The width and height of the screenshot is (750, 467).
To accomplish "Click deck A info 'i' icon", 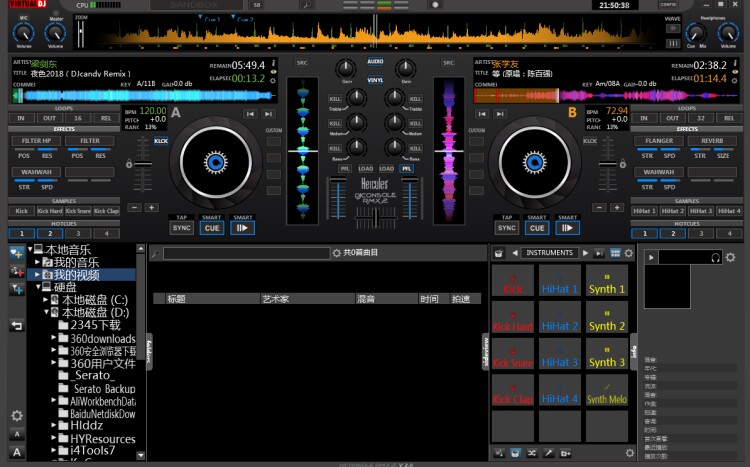I will pos(273,63).
